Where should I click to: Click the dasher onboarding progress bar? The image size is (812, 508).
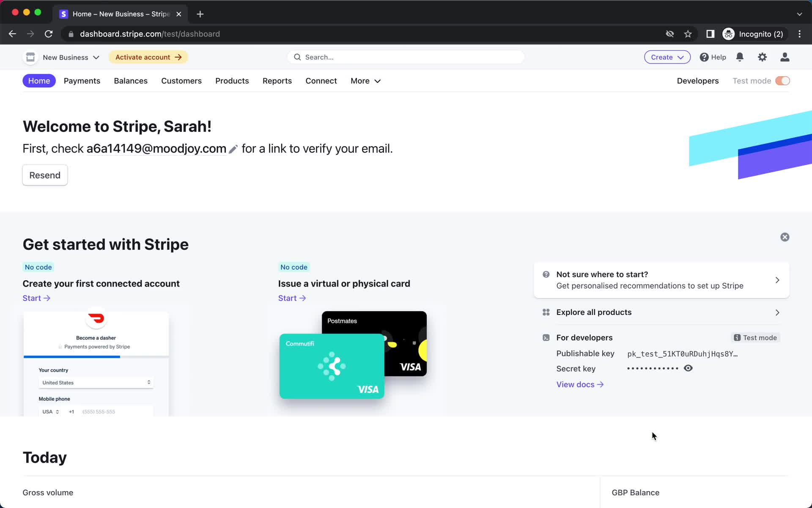[x=96, y=357]
